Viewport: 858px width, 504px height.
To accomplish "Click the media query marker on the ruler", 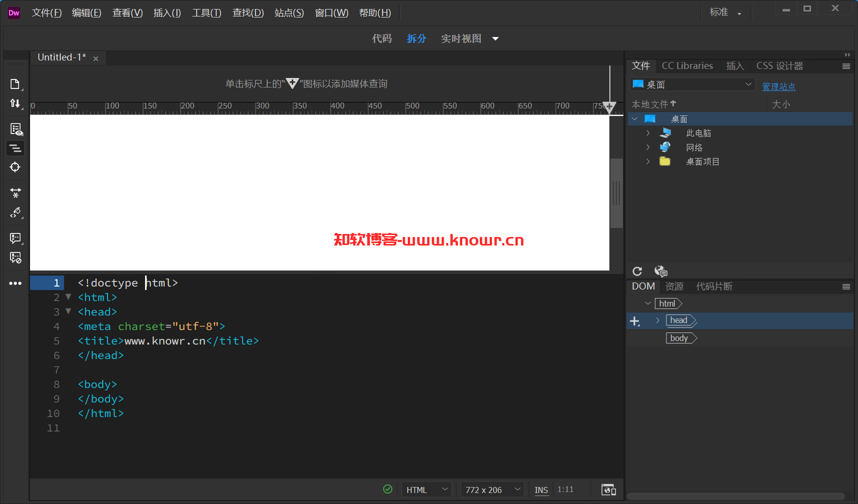I will [x=609, y=106].
